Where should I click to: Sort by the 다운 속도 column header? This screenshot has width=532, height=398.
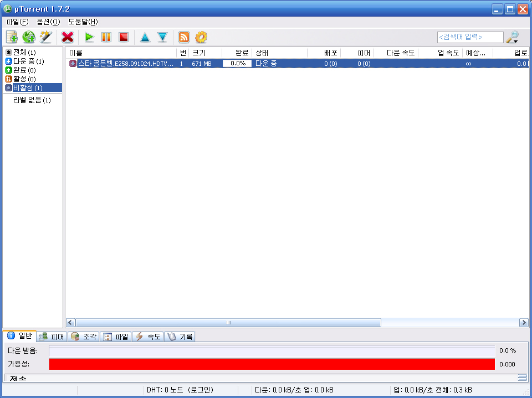(396, 53)
